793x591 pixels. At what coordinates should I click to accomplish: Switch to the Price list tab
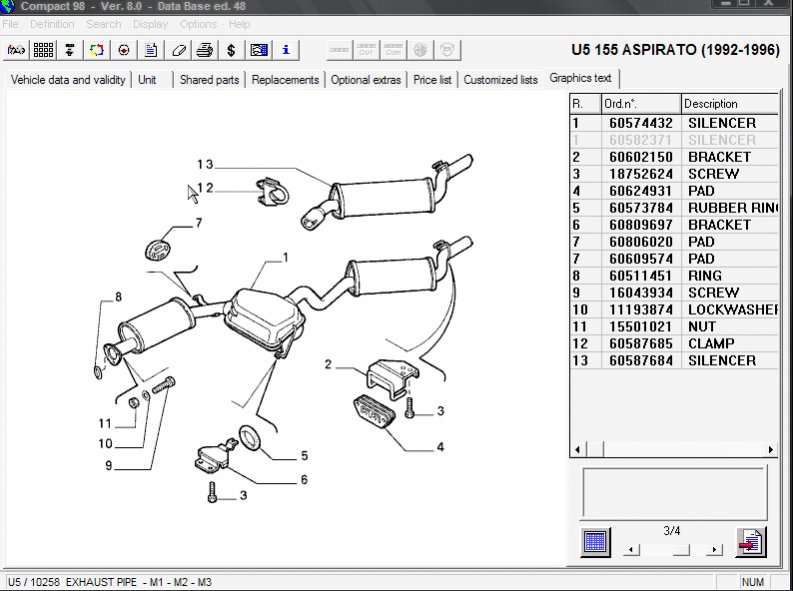pos(432,80)
